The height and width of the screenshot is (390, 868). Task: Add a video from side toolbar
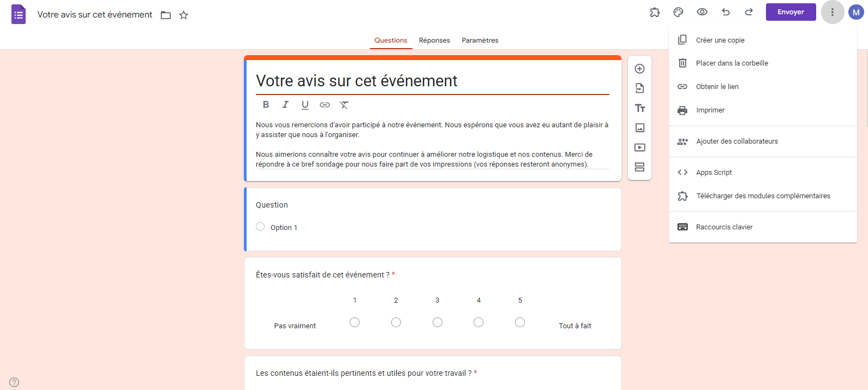640,147
